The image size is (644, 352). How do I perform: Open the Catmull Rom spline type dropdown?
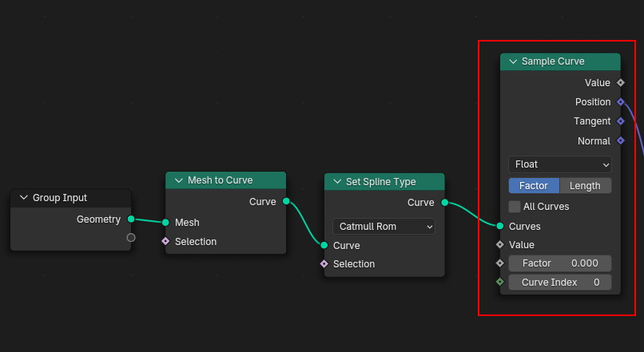384,227
